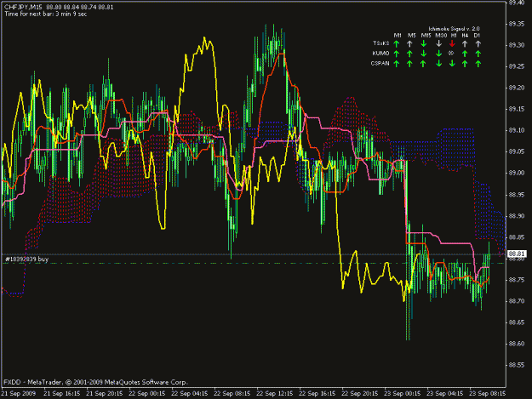Click the CSPAN H1 down arrow
The width and height of the screenshot is (532, 399).
click(452, 64)
